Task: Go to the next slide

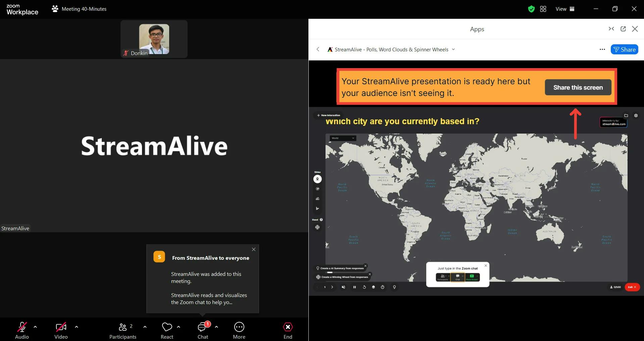Action: coord(332,287)
